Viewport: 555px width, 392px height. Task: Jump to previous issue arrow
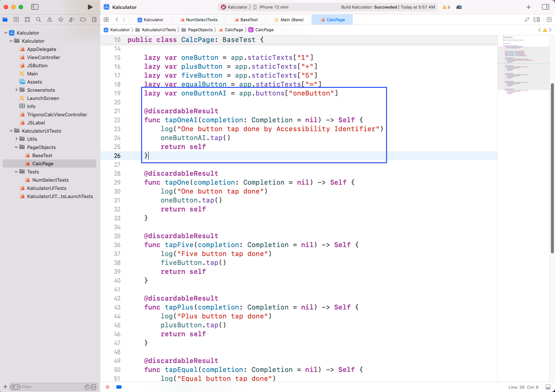(x=539, y=30)
